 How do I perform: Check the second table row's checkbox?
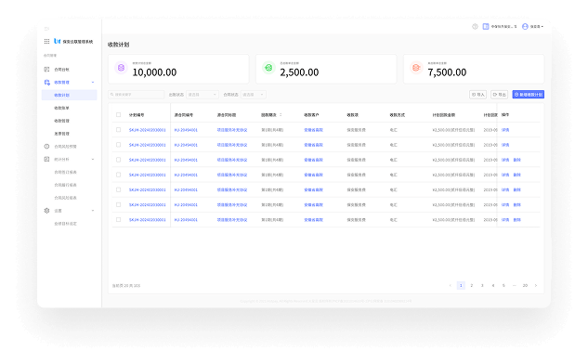pyautogui.click(x=119, y=145)
